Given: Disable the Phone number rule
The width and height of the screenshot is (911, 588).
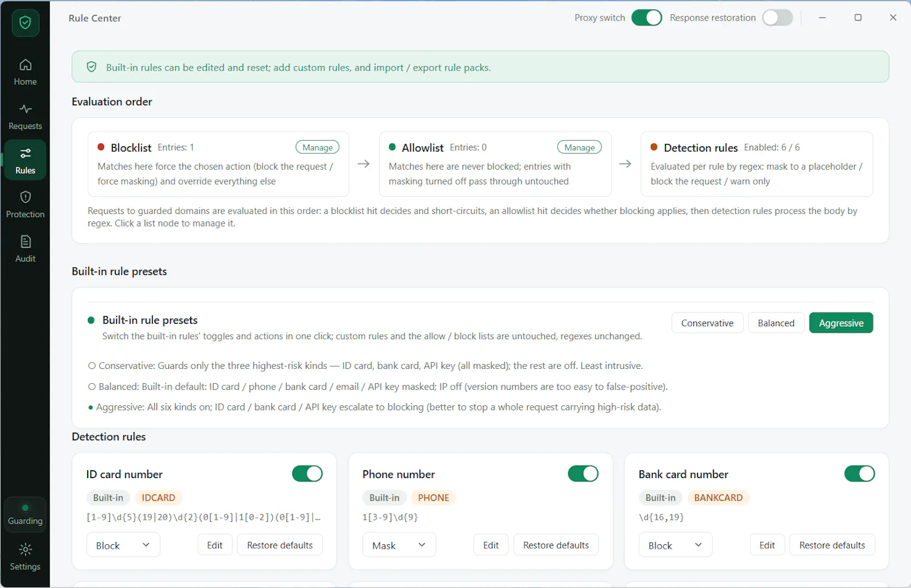Looking at the screenshot, I should (x=583, y=474).
